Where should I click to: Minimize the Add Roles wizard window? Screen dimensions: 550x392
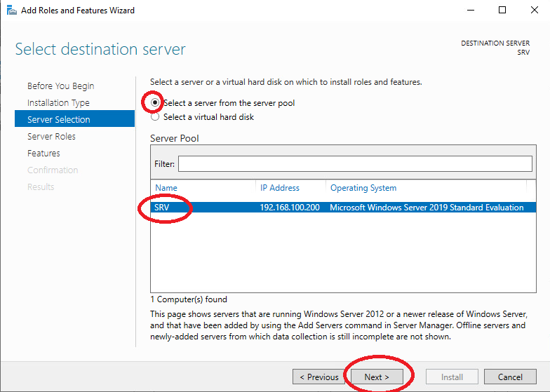tap(470, 10)
